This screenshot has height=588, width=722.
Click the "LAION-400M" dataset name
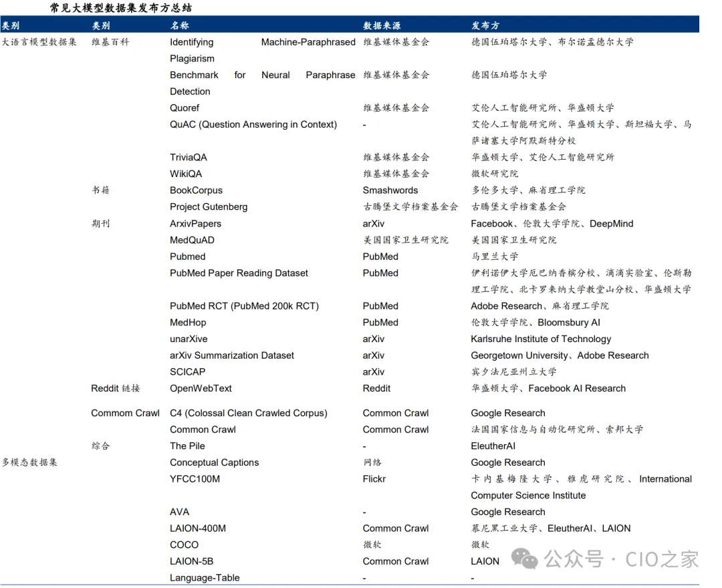[197, 529]
